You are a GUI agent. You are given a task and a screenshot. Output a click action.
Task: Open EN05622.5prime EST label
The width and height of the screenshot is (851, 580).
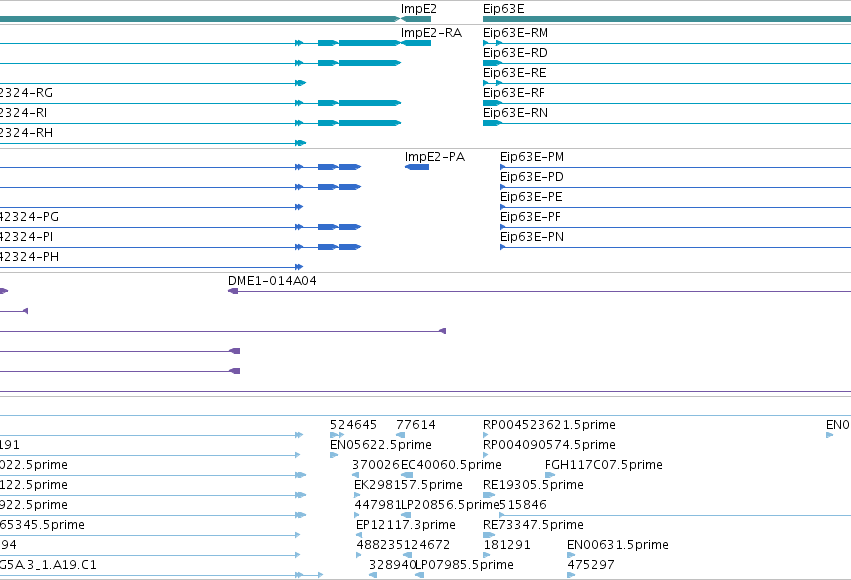tap(380, 445)
